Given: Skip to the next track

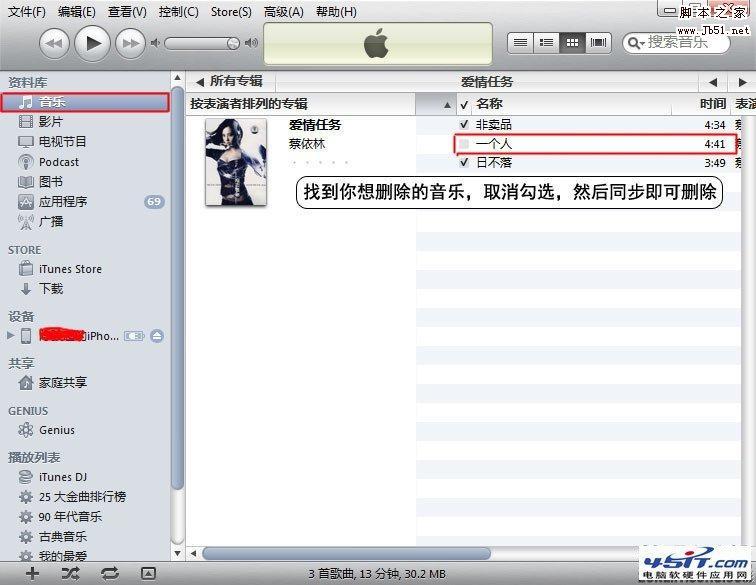Looking at the screenshot, I should click(130, 42).
